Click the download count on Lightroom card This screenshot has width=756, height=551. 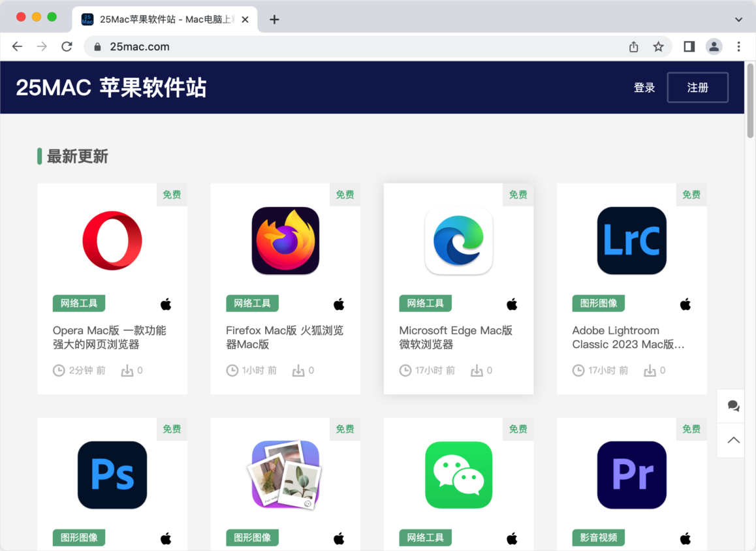coord(655,370)
